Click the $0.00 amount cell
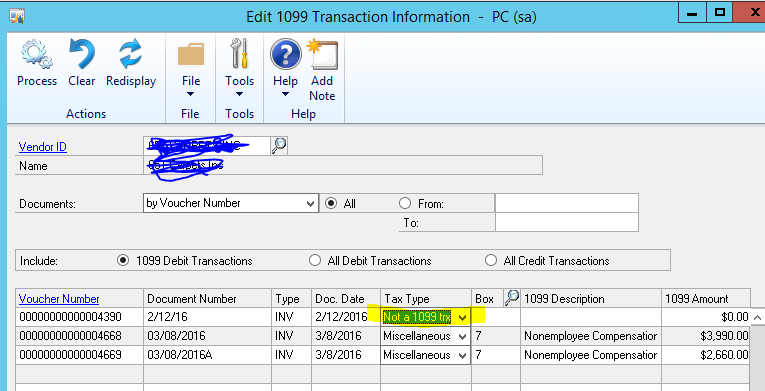Screen dimensions: 765x391 click(706, 317)
